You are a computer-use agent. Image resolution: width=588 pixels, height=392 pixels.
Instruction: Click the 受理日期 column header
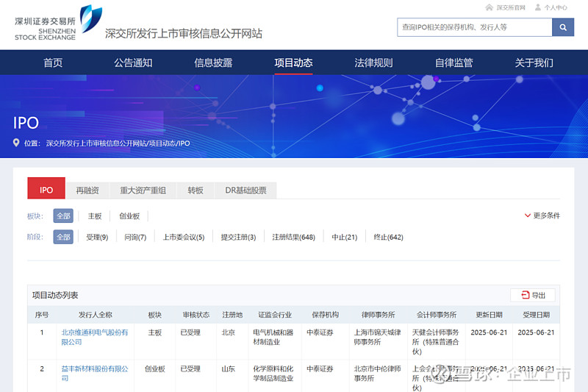click(x=537, y=315)
